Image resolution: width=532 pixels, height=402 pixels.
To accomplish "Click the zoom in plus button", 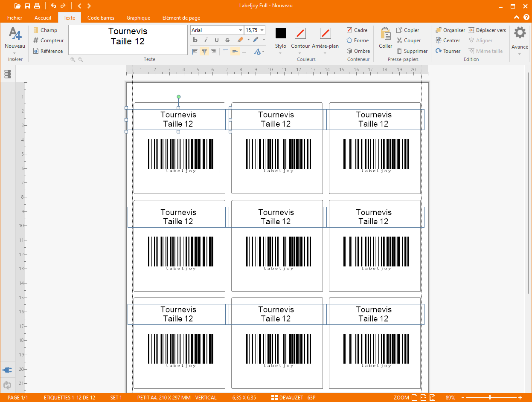I will (x=520, y=398).
